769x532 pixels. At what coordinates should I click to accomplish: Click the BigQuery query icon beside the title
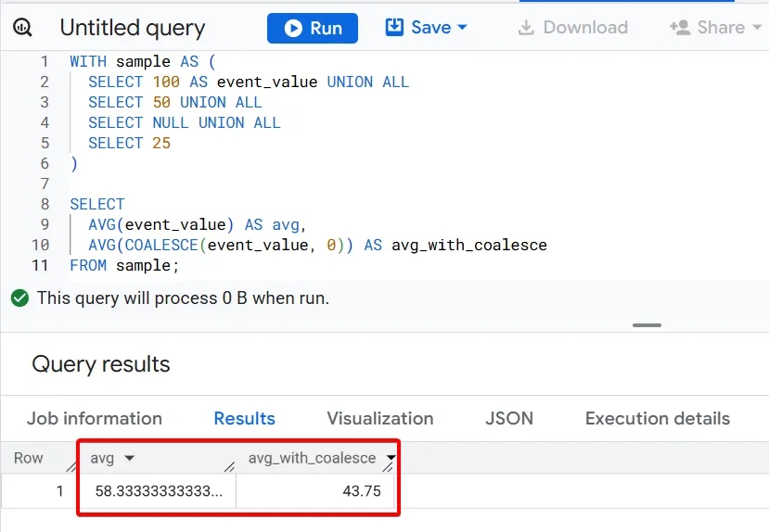22,28
